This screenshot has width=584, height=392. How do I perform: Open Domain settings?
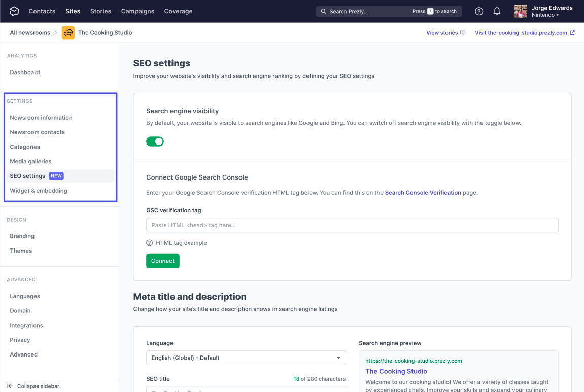(20, 310)
